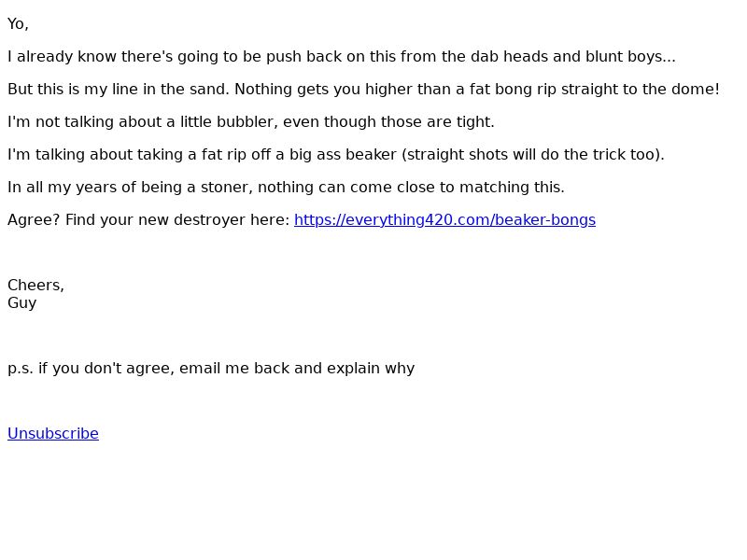Click the sign-off word 'Cheers,'
The image size is (747, 560).
35,286
